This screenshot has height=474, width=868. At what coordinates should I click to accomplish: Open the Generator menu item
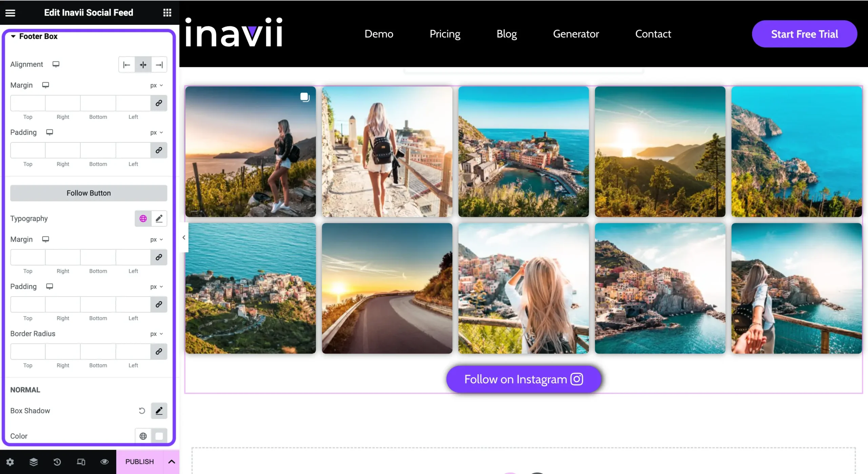(x=576, y=34)
